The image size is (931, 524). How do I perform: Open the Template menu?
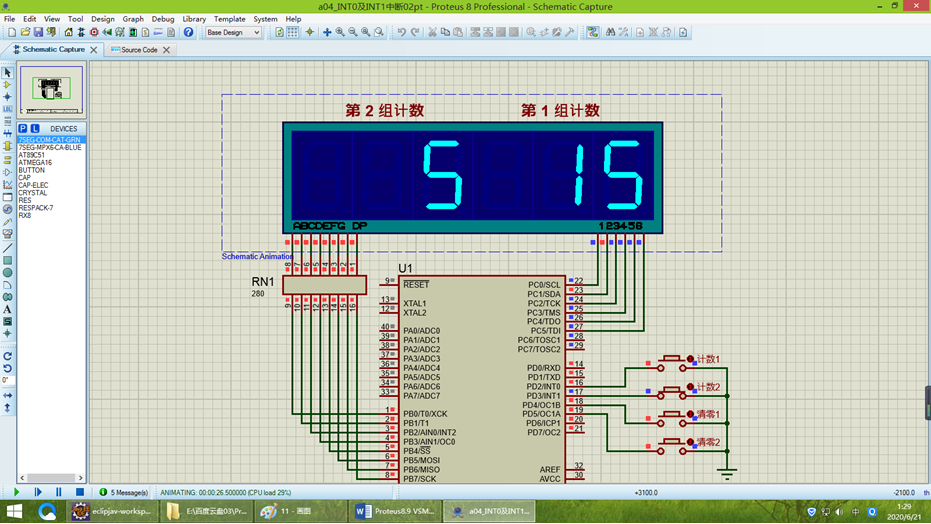point(230,19)
